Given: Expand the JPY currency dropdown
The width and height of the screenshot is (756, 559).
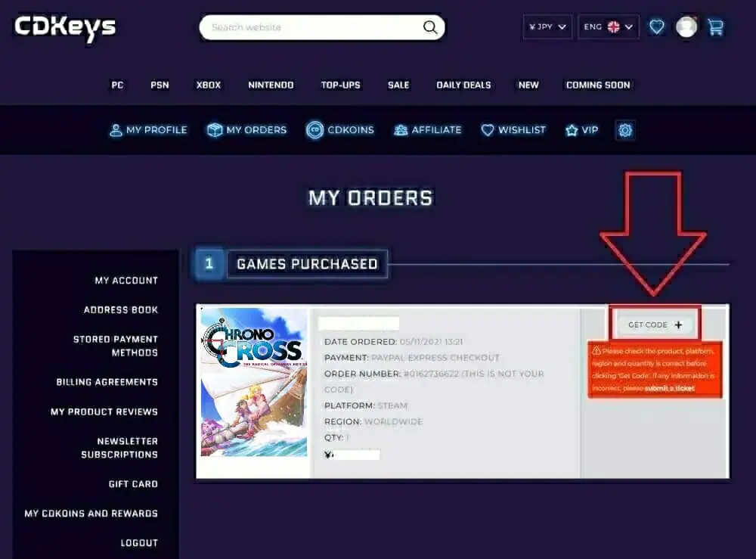Looking at the screenshot, I should [x=547, y=27].
